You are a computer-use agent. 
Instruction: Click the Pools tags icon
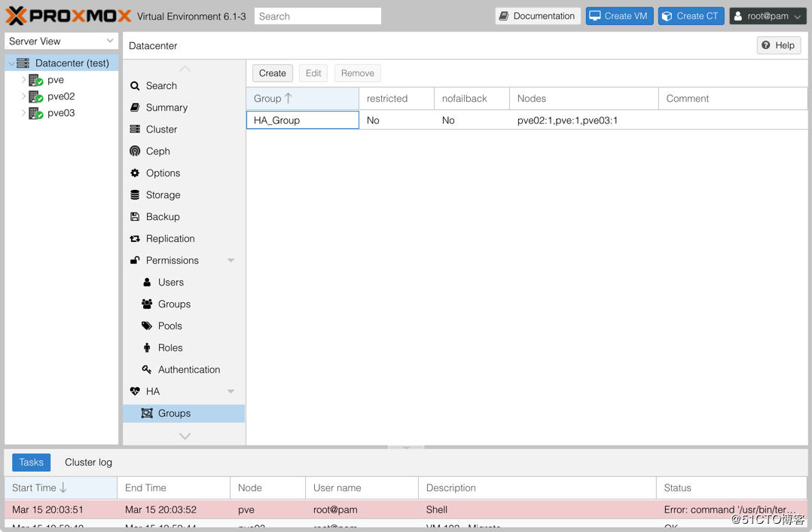click(x=147, y=326)
